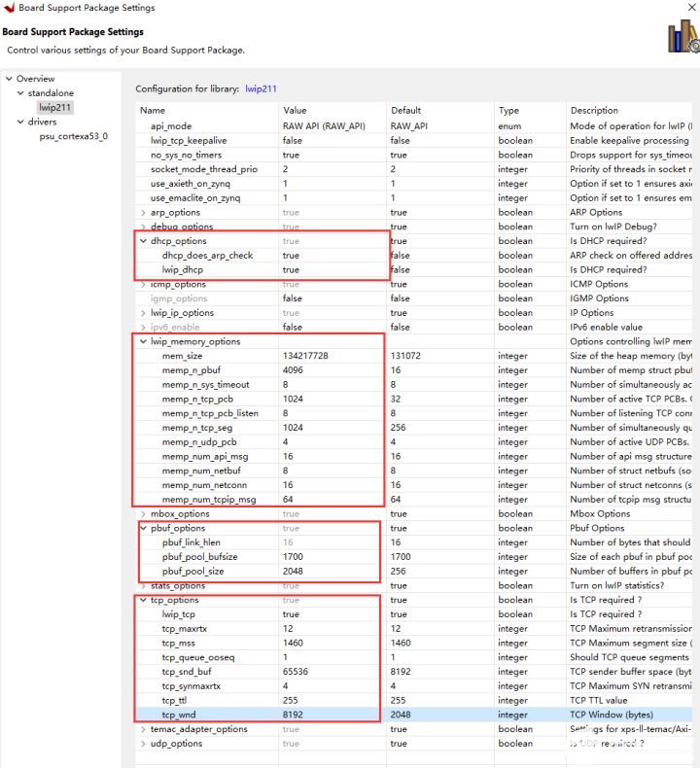Sort by the Name column header
Image resolution: width=700 pixels, height=768 pixels.
click(x=207, y=110)
